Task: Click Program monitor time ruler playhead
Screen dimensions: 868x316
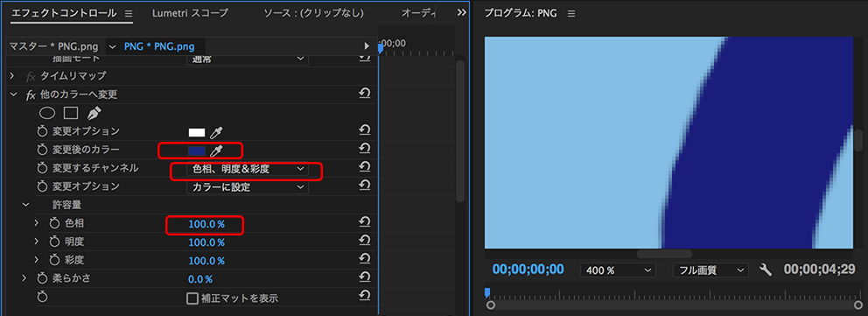Action: (487, 291)
